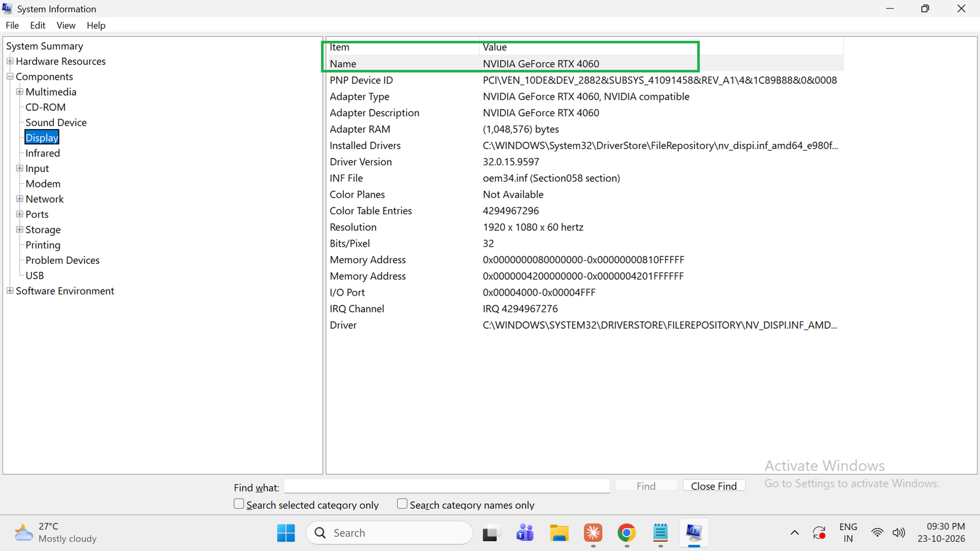Viewport: 980px width, 551px height.
Task: Open the ENG IN language indicator
Action: pos(848,533)
